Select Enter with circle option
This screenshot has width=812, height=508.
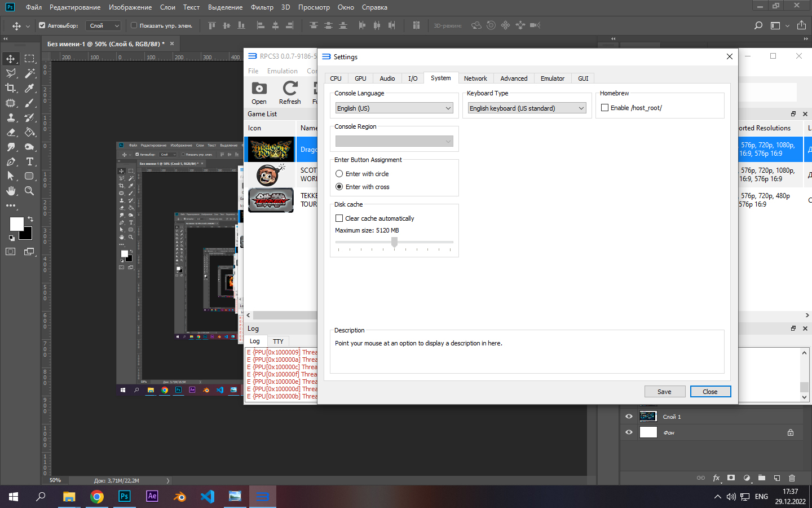tap(339, 174)
